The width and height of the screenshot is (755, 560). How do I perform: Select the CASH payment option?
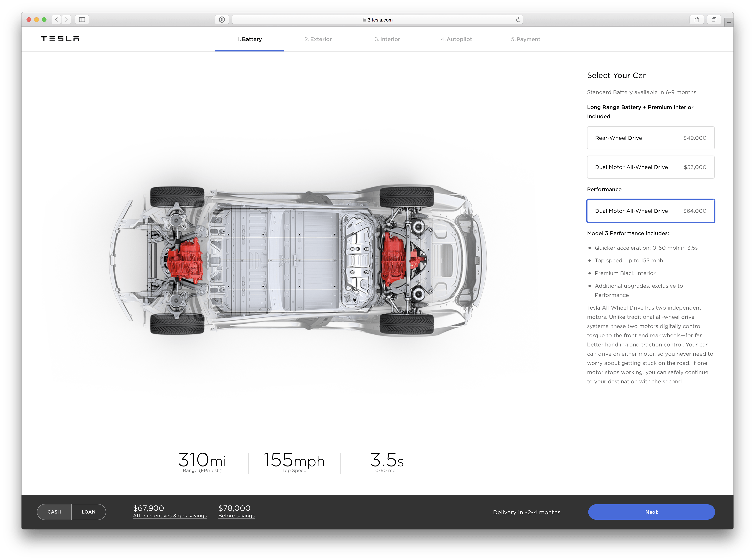(54, 512)
